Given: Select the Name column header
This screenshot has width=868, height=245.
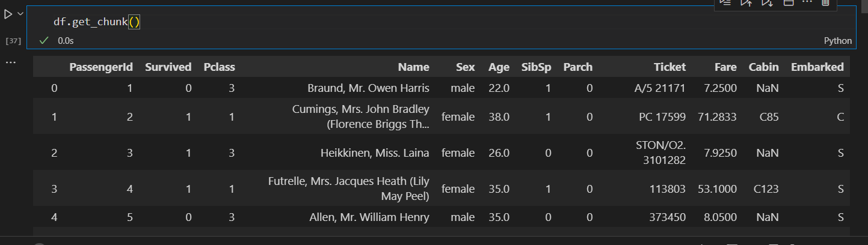Looking at the screenshot, I should pos(413,67).
